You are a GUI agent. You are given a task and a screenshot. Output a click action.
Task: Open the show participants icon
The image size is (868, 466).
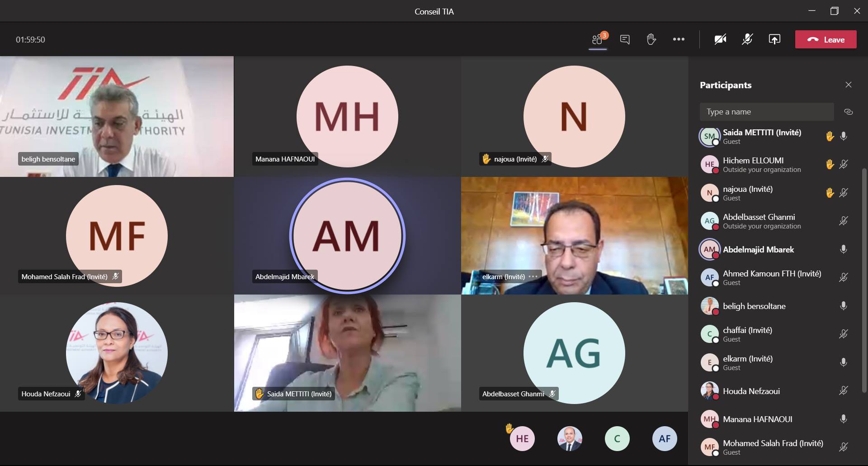click(x=597, y=39)
